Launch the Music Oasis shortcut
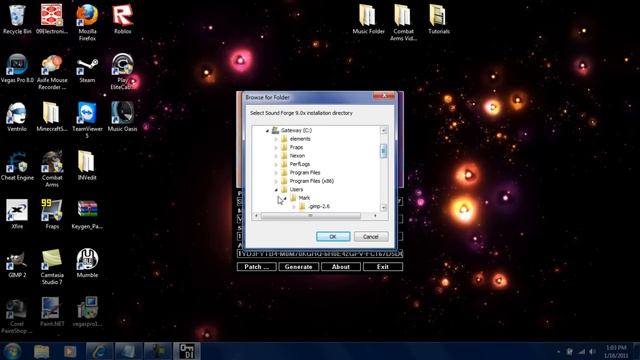Viewport: 640px width, 360px height. pyautogui.click(x=122, y=117)
